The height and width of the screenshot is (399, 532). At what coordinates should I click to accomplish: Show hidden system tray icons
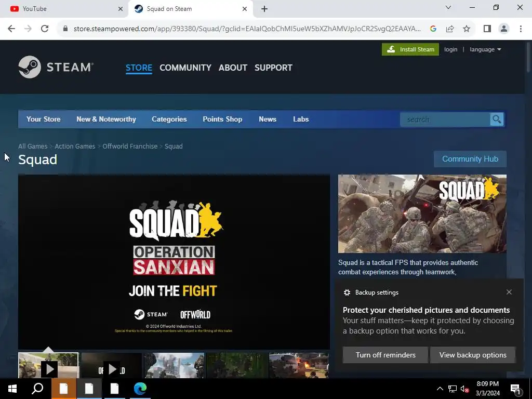pyautogui.click(x=440, y=389)
